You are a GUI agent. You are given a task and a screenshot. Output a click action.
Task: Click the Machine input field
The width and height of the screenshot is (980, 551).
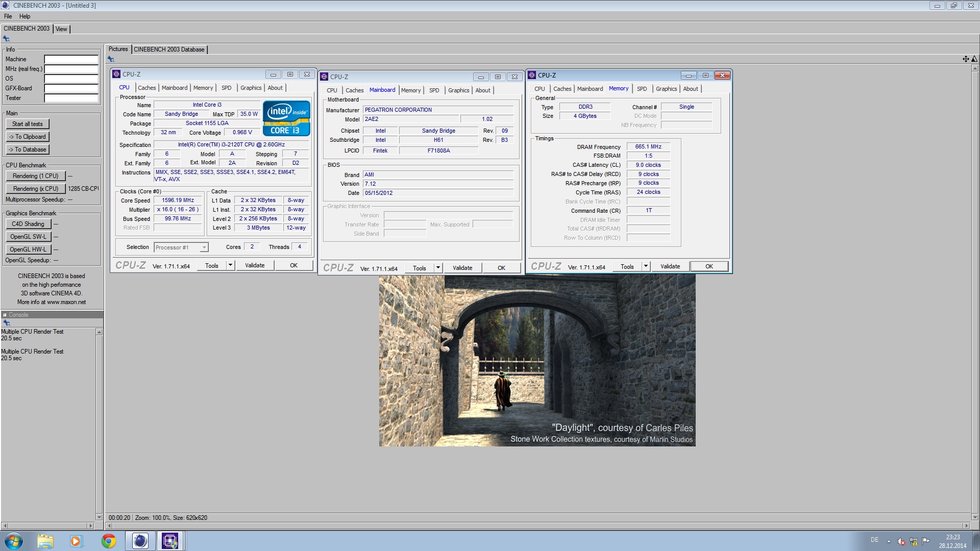pyautogui.click(x=71, y=59)
